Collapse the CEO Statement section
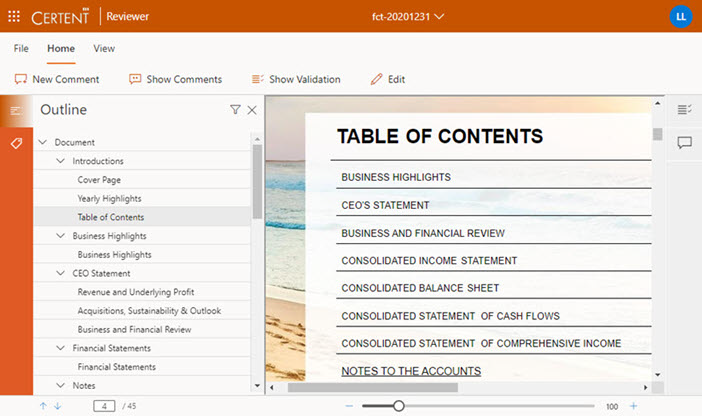702x416 pixels. [60, 273]
